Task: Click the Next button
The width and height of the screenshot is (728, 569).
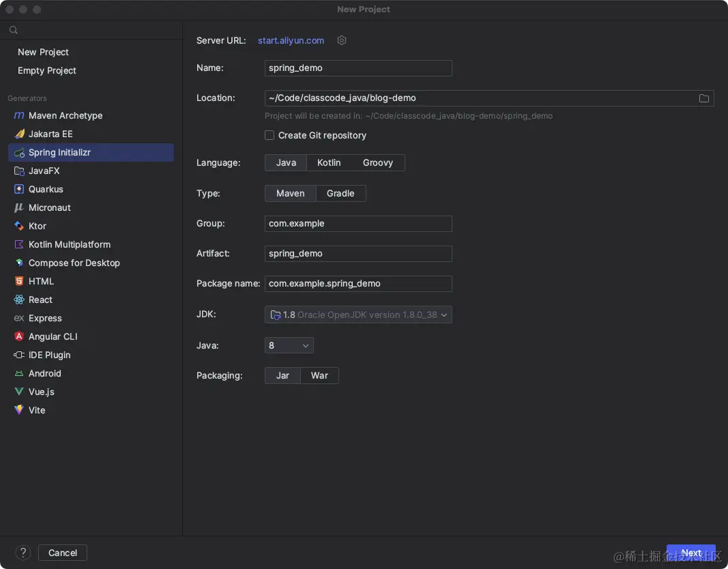Action: 691,553
